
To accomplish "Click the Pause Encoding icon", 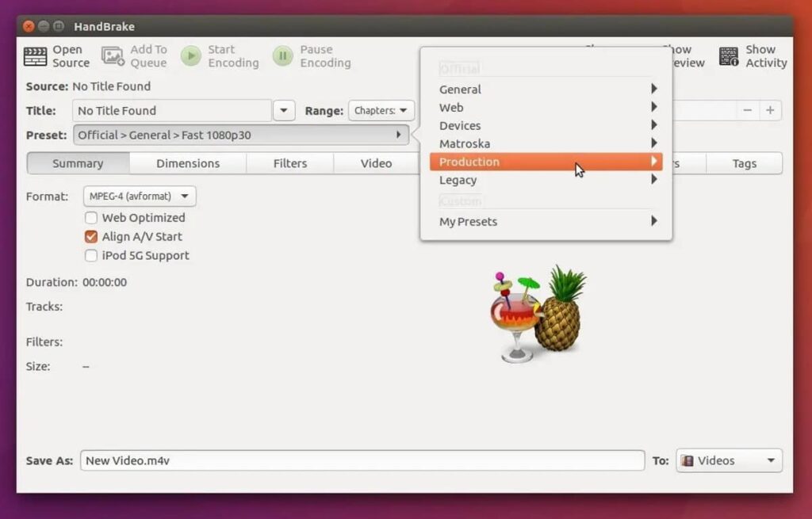I will point(283,55).
